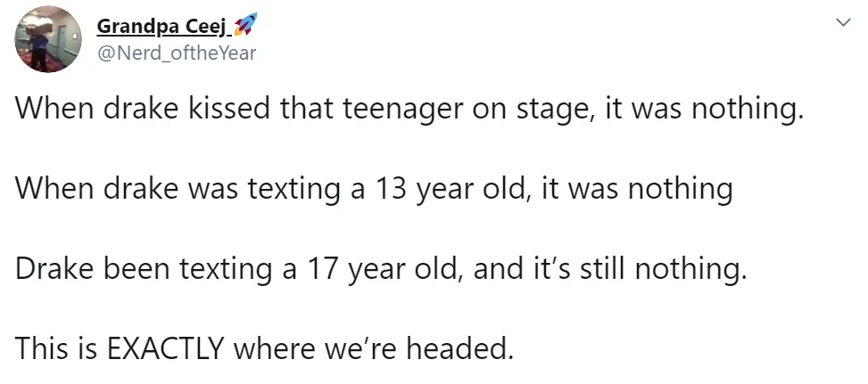The image size is (868, 384).
Task: Click the word 'kissed' in the tweet
Action: 230,110
